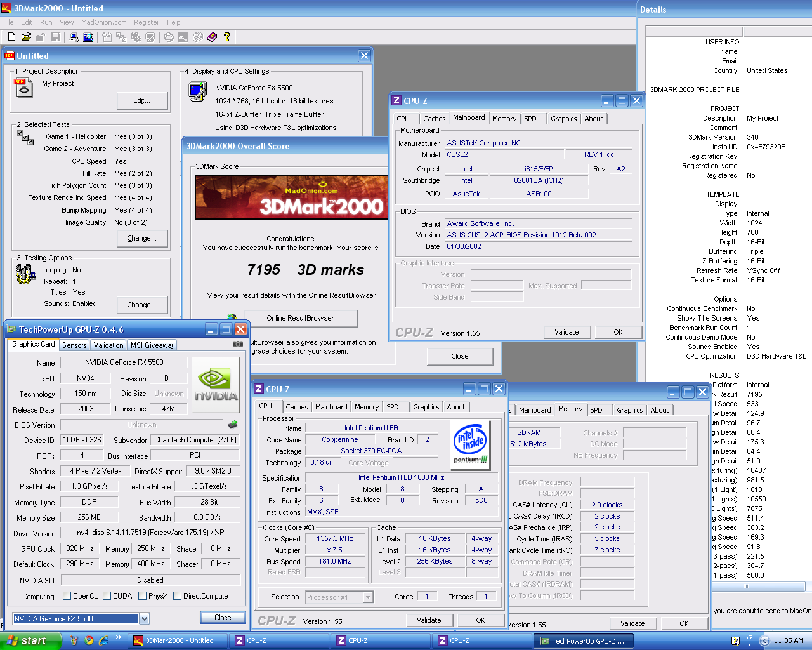812x650 pixels.
Task: Click the Online ResultBrowser button
Action: pyautogui.click(x=300, y=318)
